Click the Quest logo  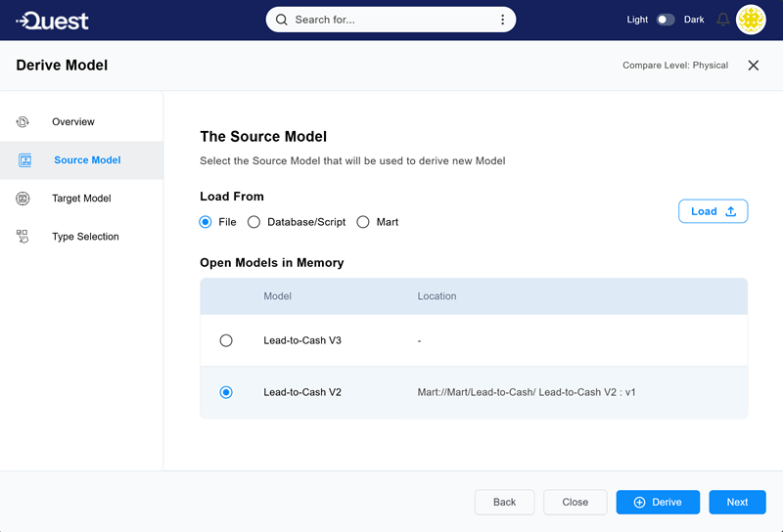(x=52, y=21)
